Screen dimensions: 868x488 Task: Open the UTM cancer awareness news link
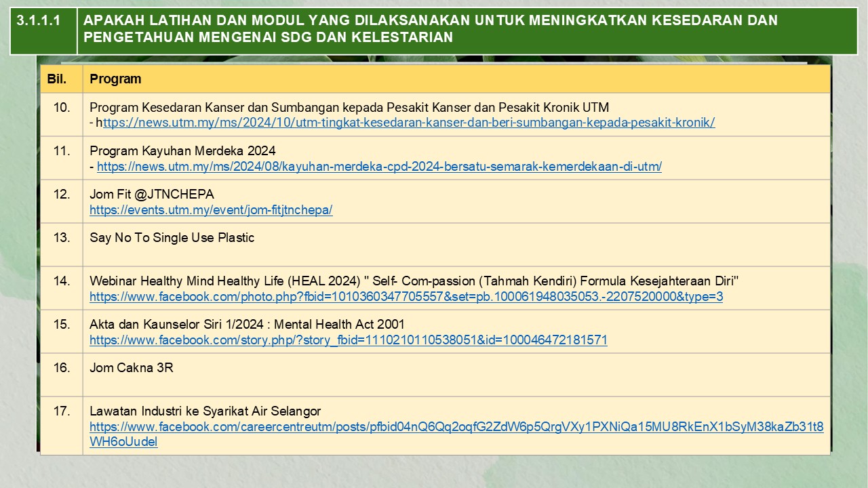click(x=407, y=123)
